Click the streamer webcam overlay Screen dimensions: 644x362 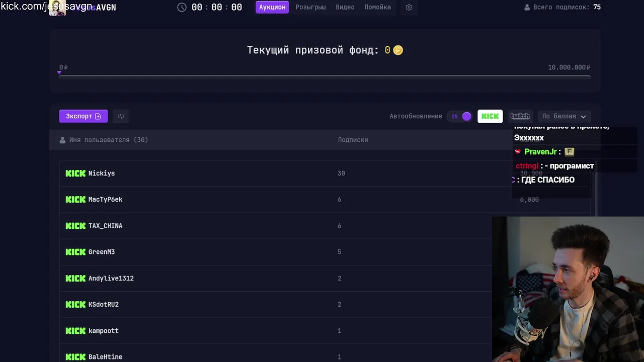568,289
